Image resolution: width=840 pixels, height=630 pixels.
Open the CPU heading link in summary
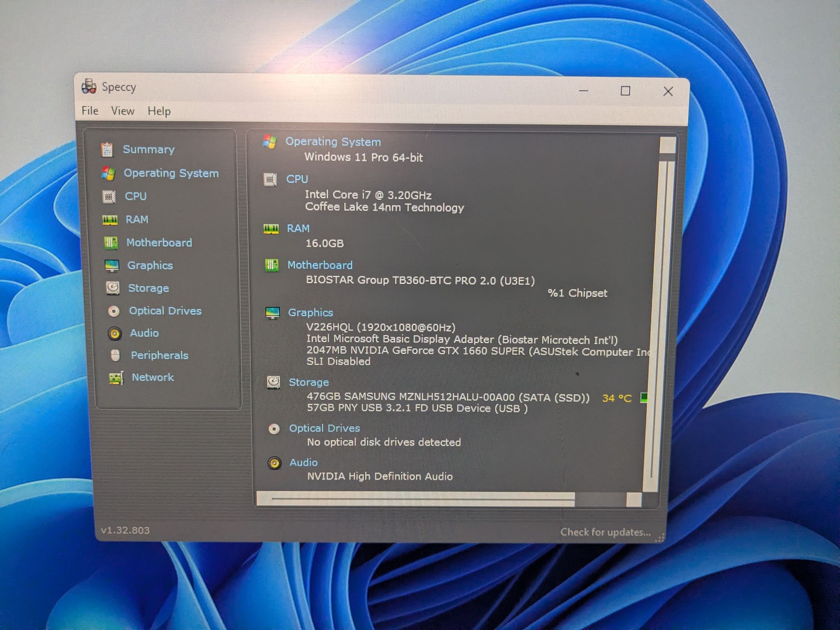[x=297, y=179]
